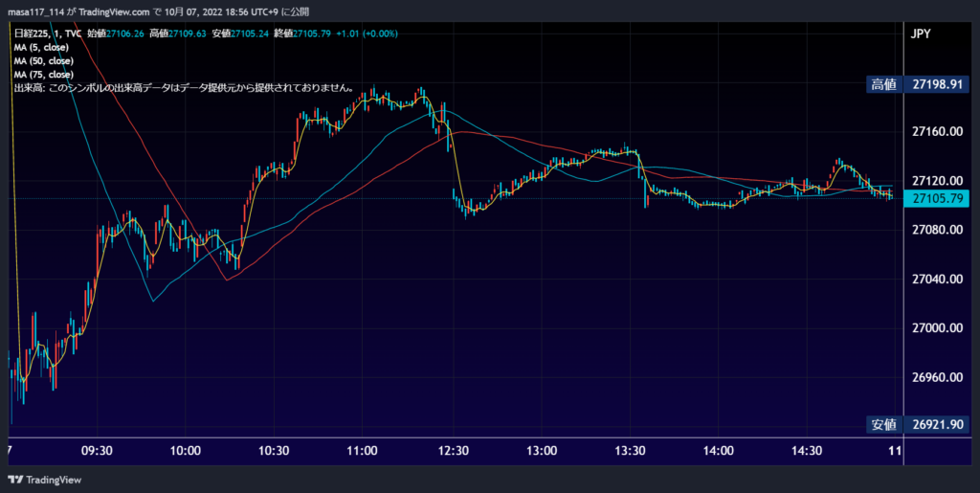Click the 27120.00 price axis label
This screenshot has width=980, height=493.
point(937,181)
